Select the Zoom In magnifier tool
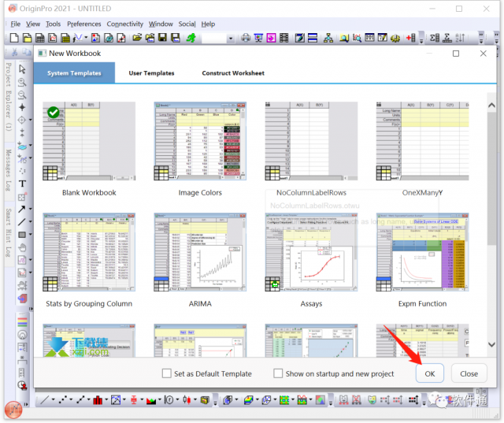This screenshot has height=423, width=504. [22, 82]
